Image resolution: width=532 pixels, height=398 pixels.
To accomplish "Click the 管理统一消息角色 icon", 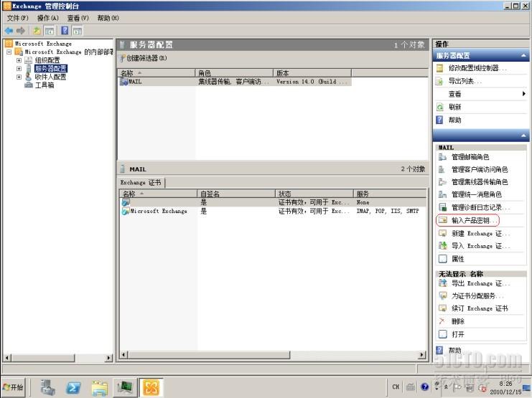I will (x=442, y=194).
